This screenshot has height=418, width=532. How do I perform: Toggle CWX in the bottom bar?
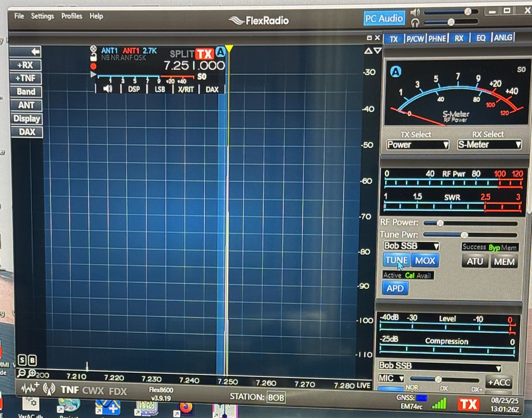pos(93,390)
